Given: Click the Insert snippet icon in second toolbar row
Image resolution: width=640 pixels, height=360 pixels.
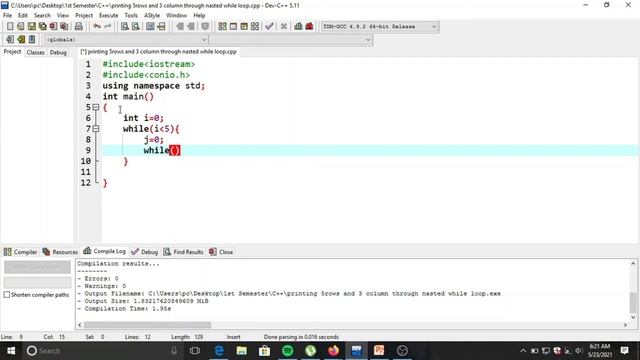Looking at the screenshot, I should 10,39.
